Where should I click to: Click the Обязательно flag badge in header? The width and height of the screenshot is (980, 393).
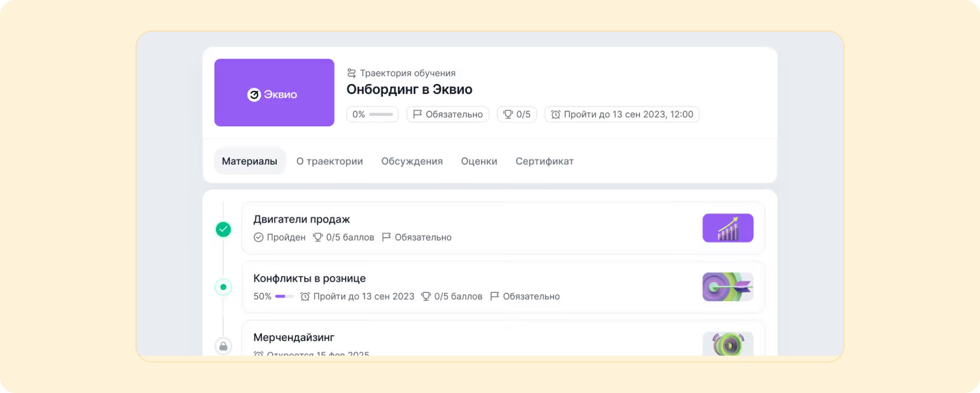pos(448,114)
